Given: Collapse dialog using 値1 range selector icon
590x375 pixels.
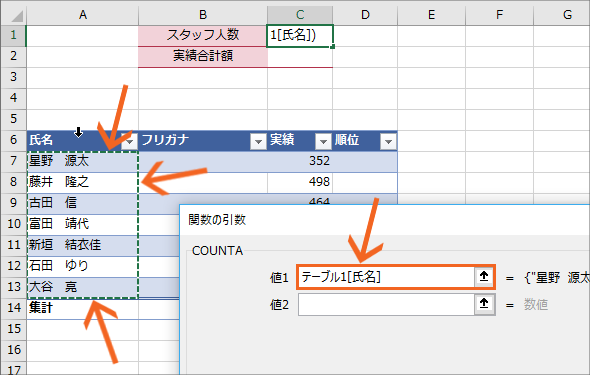Looking at the screenshot, I should (x=484, y=277).
